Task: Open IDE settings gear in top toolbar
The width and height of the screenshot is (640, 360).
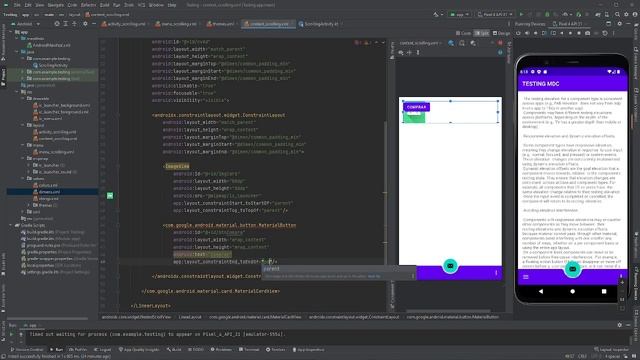Action: click(626, 14)
